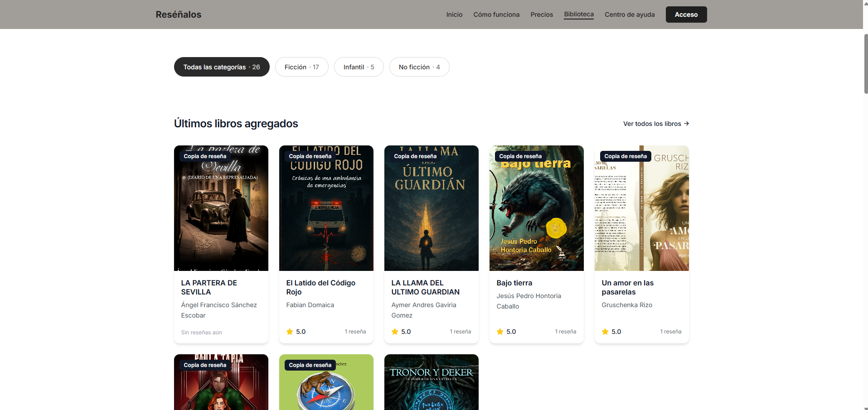Click Un amor en las pasarelas title
This screenshot has width=868, height=410.
pyautogui.click(x=628, y=287)
